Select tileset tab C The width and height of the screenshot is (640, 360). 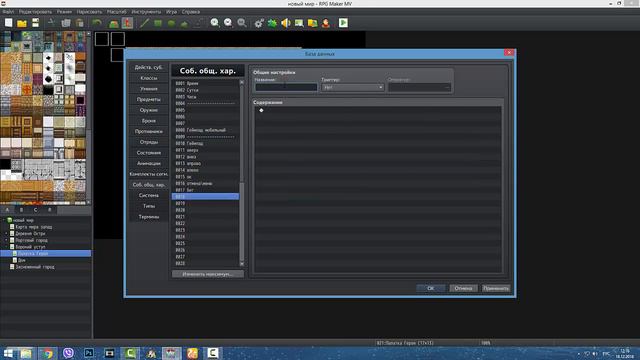click(x=36, y=210)
